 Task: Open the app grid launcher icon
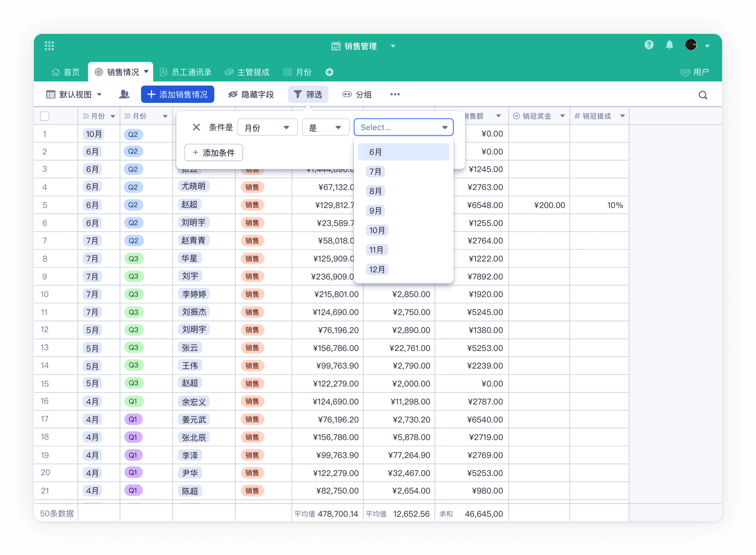[49, 46]
